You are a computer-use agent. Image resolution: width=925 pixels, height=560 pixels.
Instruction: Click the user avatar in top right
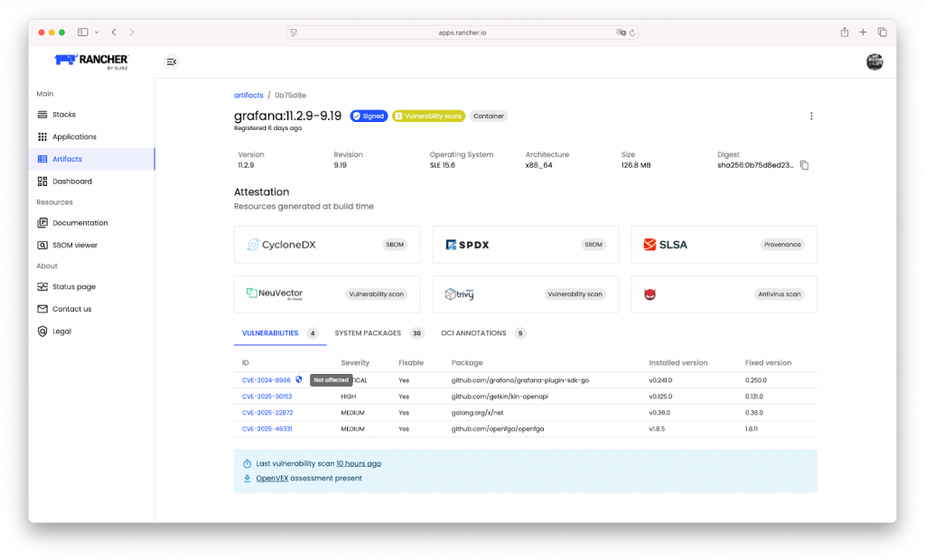(874, 61)
